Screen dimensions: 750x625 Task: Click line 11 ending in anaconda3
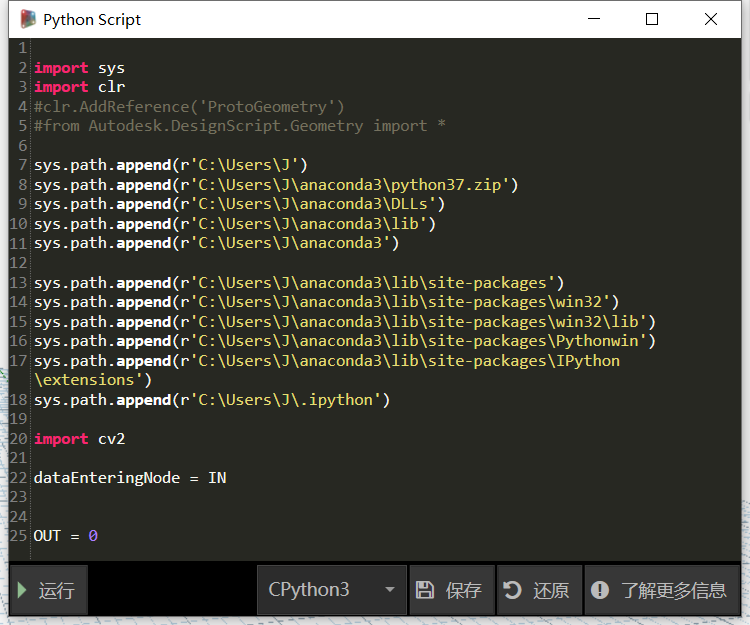coord(216,243)
